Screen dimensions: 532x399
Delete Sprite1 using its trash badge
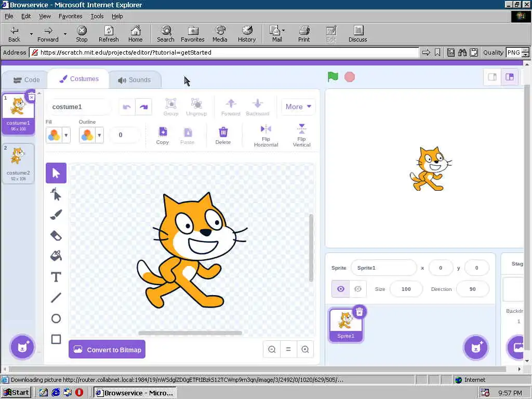click(360, 312)
